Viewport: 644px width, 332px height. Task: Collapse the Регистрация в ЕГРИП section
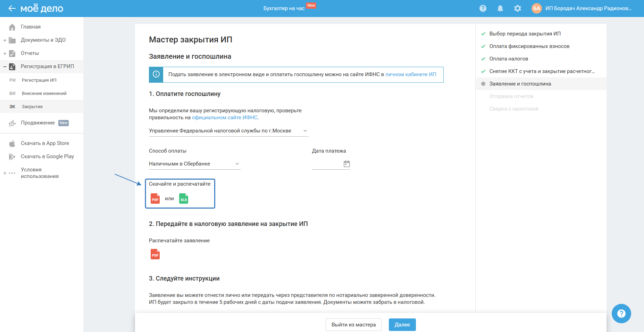click(5, 66)
